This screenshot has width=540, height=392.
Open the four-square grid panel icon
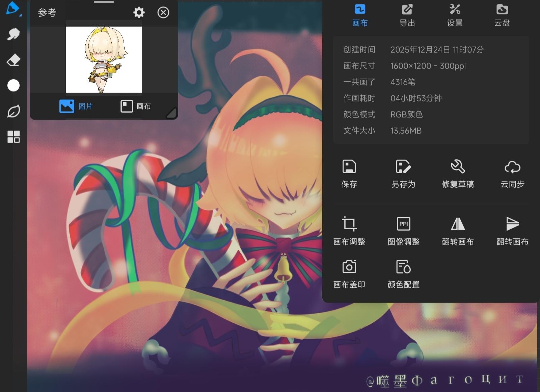(x=13, y=137)
